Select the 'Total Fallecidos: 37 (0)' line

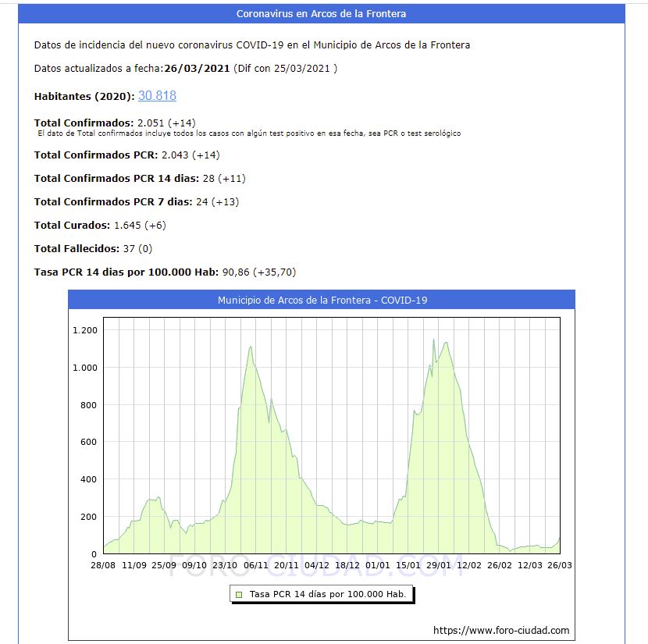click(94, 249)
